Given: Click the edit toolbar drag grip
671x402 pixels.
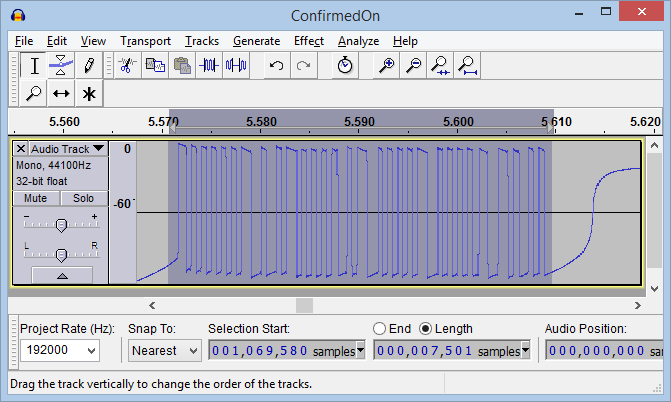Looking at the screenshot, I should point(109,66).
